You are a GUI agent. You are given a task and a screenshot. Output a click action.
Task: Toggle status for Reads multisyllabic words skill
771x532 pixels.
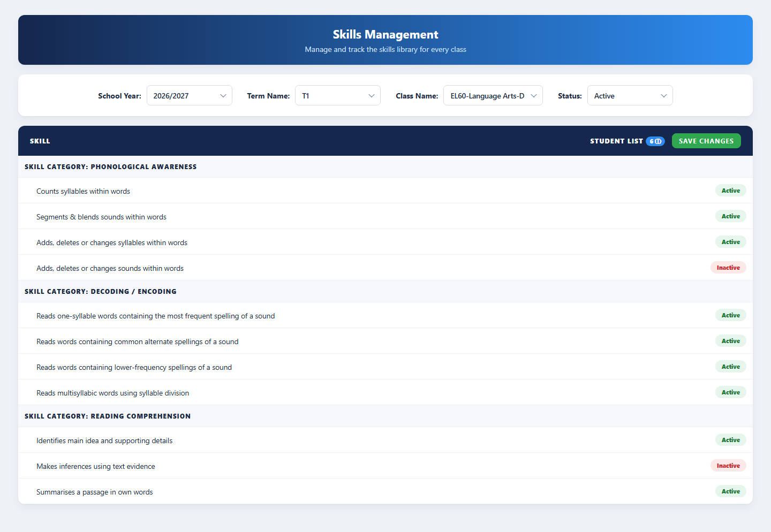(x=731, y=392)
